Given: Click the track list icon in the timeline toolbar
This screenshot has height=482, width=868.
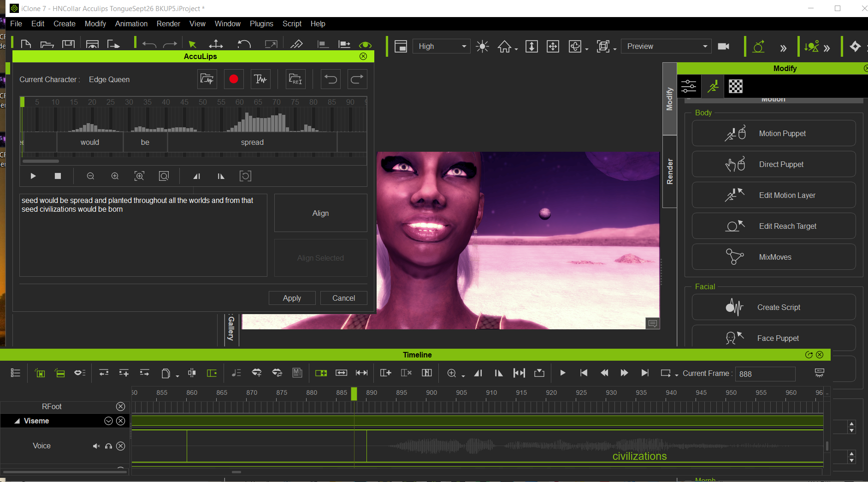Looking at the screenshot, I should [16, 373].
